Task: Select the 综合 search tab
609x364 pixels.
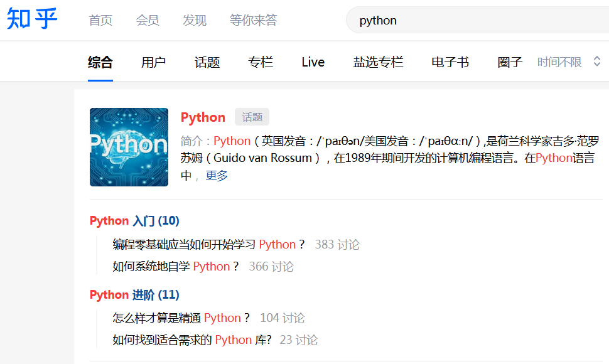Action: tap(100, 62)
